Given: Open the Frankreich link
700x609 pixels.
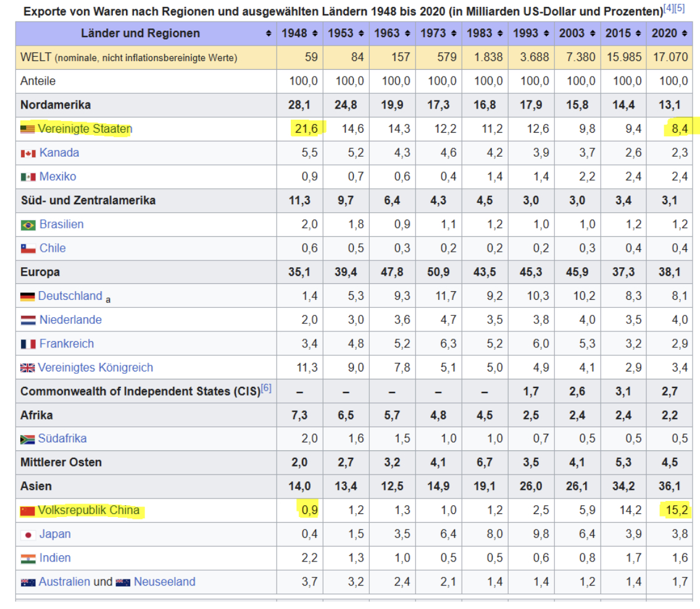Looking at the screenshot, I should click(67, 344).
